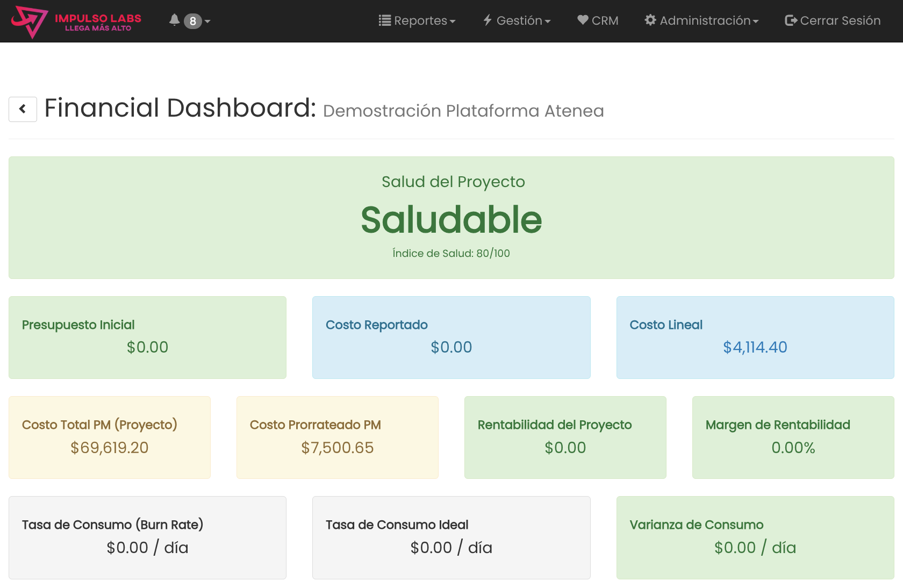Viewport: 903px width, 588px height.
Task: Open the notifications dropdown caret
Action: pyautogui.click(x=207, y=21)
